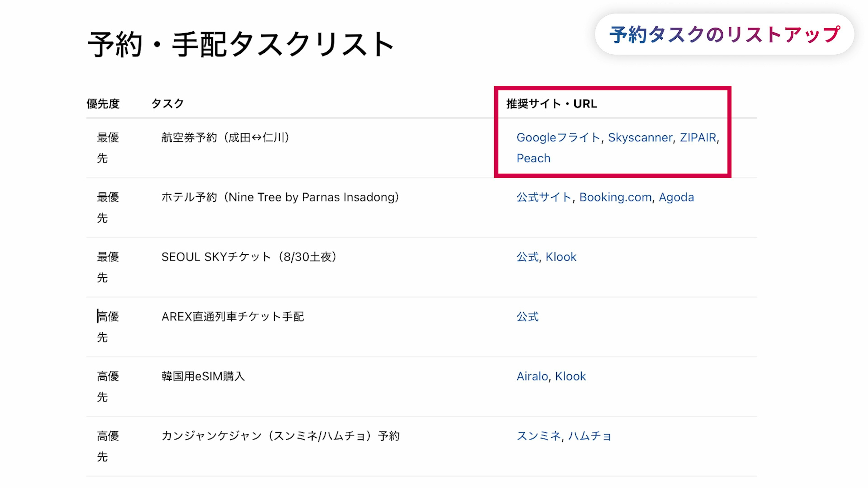Viewport: 868px width, 488px height.
Task: Open the hotel 公式サイト link
Action: (543, 197)
